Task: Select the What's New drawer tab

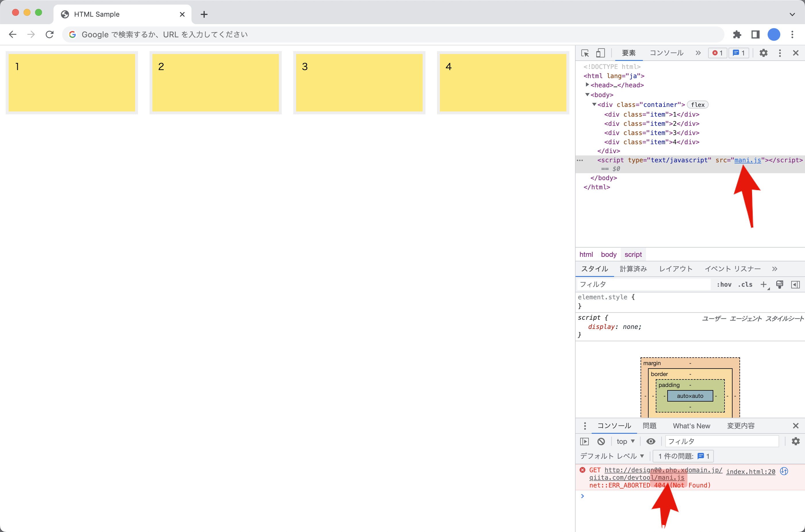Action: 691,426
